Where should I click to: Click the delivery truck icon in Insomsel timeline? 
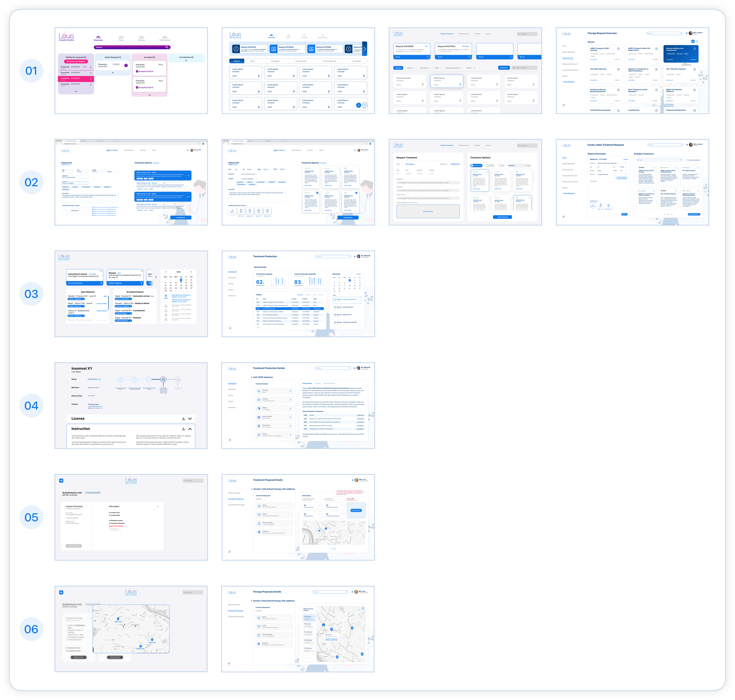coord(178,380)
